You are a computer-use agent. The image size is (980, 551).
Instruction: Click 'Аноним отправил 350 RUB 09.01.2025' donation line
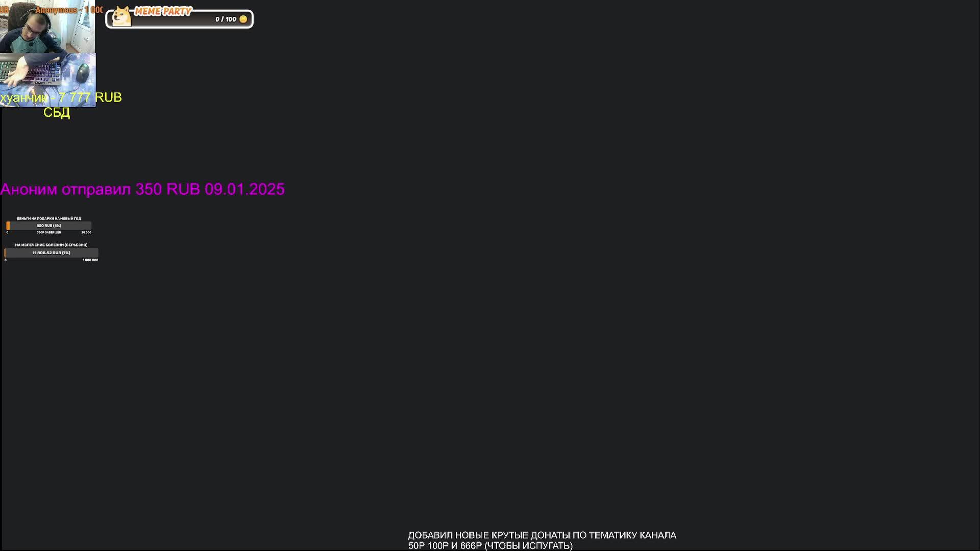142,189
